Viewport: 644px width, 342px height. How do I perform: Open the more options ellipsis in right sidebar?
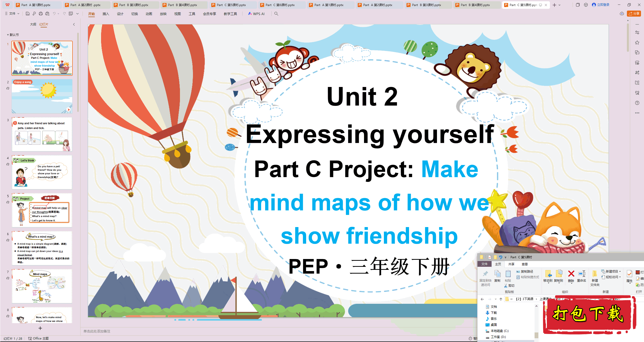637,113
